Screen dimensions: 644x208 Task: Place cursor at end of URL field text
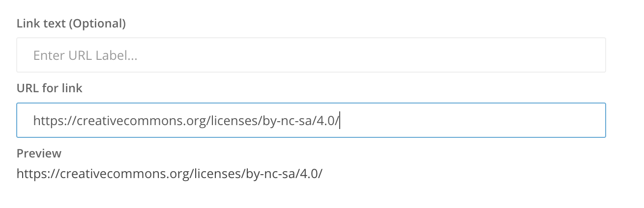coord(339,120)
